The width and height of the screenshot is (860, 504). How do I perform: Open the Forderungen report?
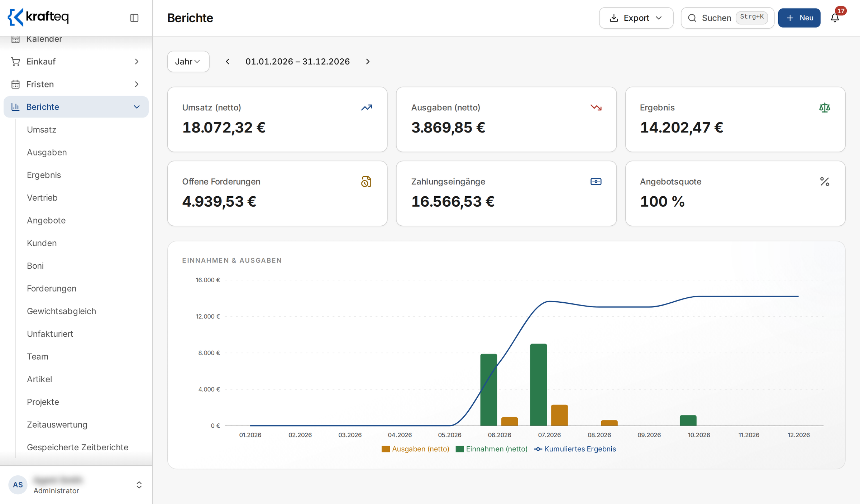pos(52,288)
